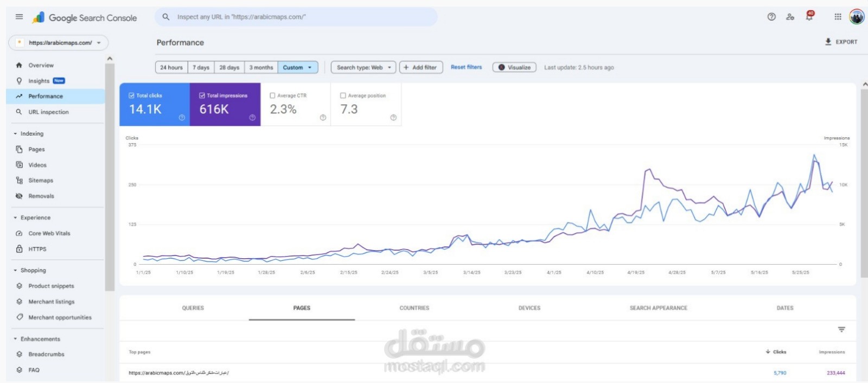
Task: Open the Sitemaps report in sidebar
Action: 41,181
